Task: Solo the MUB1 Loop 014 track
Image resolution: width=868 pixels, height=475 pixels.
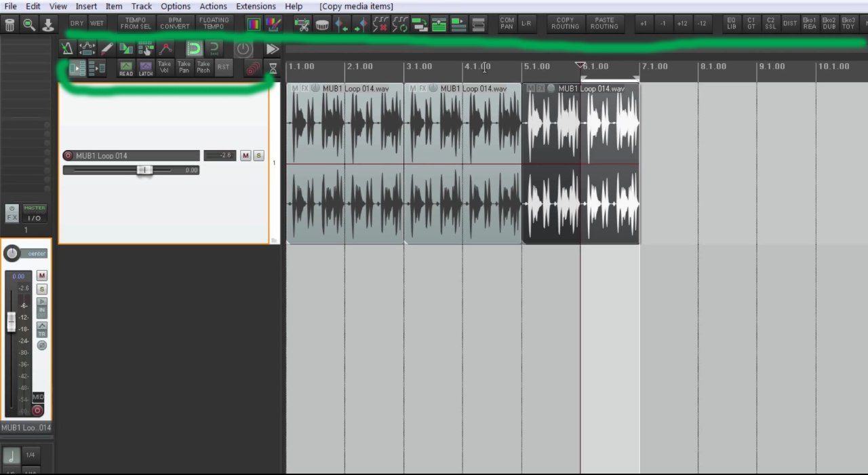Action: (x=258, y=156)
